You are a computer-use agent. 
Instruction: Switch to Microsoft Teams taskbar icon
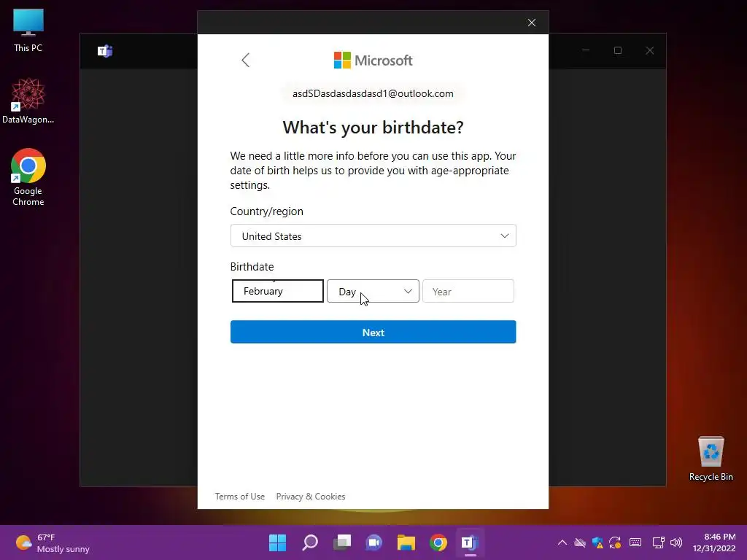[x=471, y=542]
